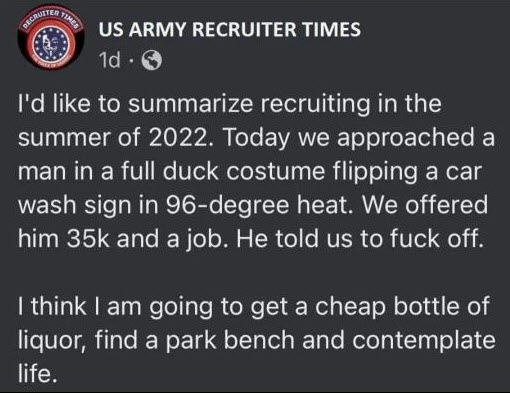Click the word "contemplate" in the post
The width and height of the screenshot is (510, 393).
pos(424,341)
